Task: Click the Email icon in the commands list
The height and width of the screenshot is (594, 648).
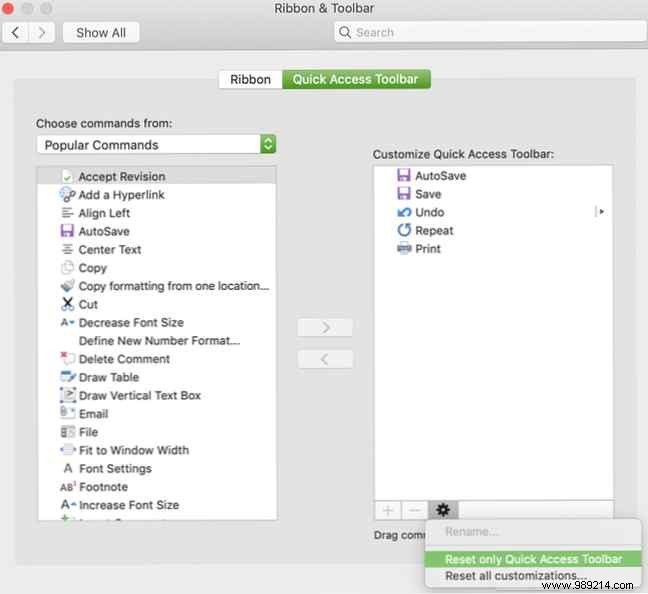Action: (x=68, y=413)
